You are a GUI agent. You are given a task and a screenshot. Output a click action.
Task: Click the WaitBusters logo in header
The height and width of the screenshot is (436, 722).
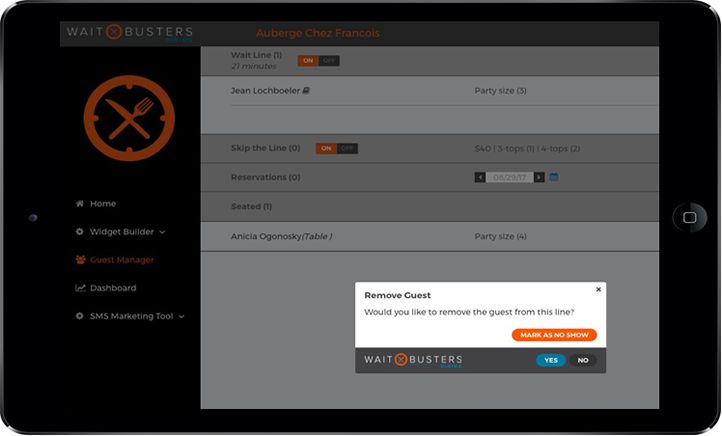point(130,32)
